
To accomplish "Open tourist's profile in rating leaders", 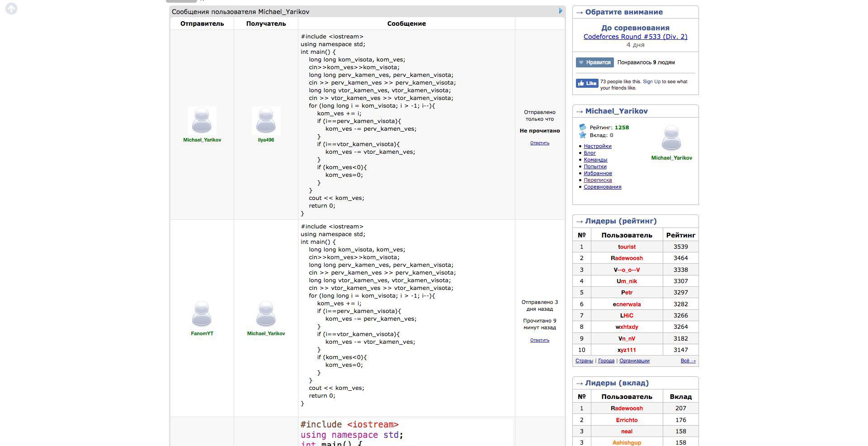I will click(x=627, y=247).
